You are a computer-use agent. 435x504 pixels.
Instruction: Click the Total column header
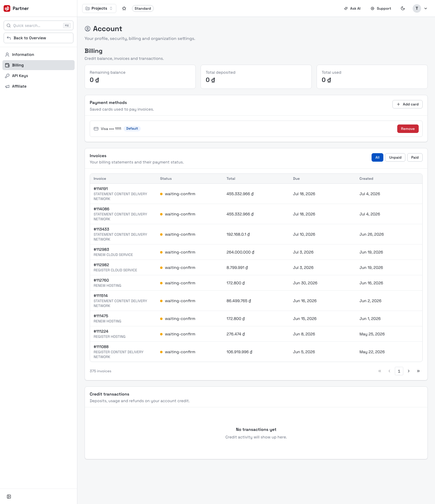click(231, 179)
